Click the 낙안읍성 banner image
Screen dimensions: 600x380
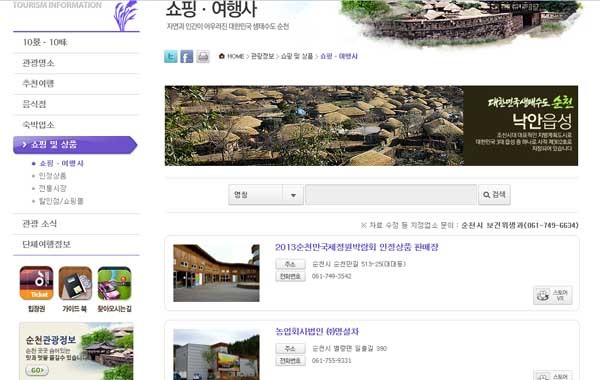point(371,126)
